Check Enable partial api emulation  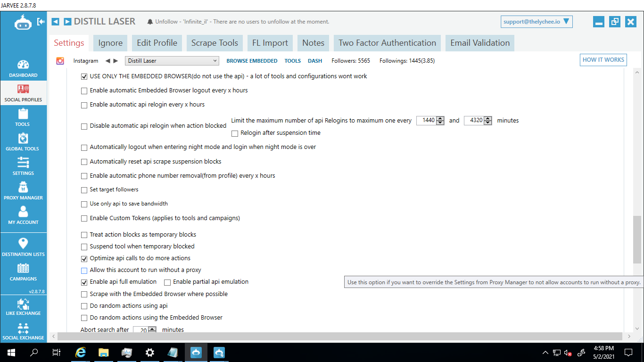167,282
